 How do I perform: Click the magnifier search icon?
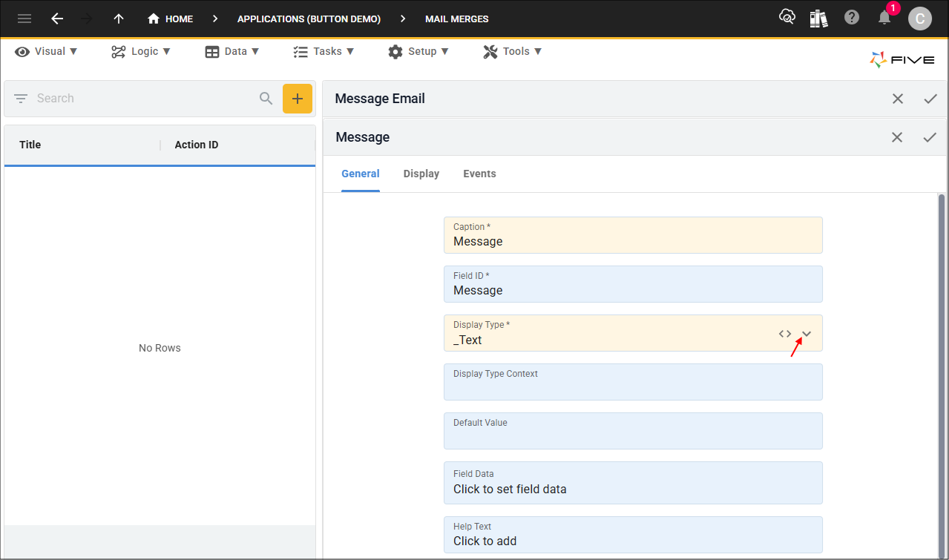coord(266,98)
